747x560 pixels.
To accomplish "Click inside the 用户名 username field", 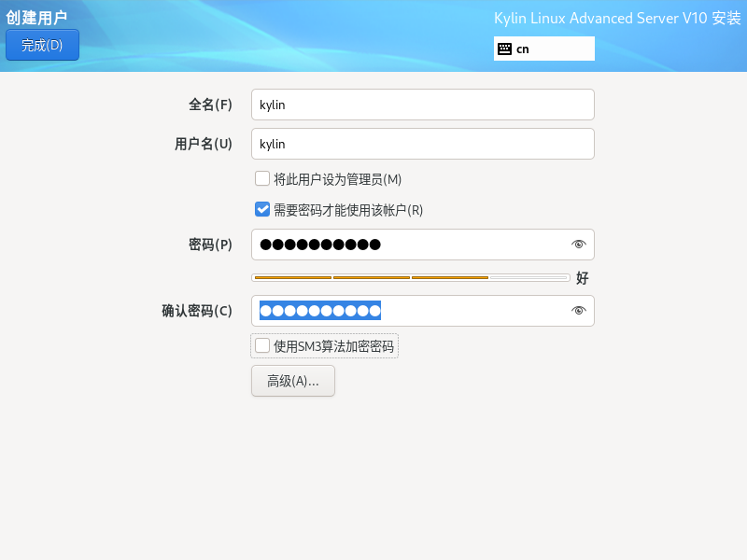I will 422,144.
